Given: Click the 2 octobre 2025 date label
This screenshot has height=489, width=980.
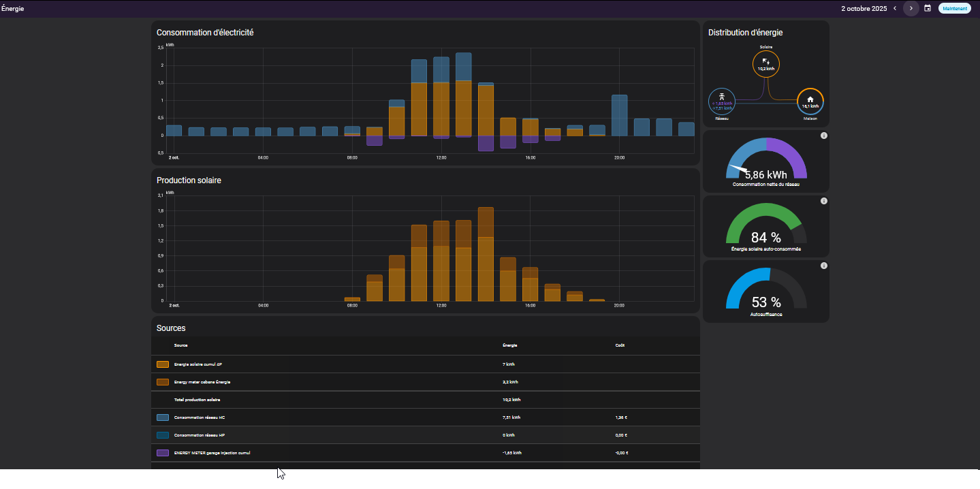Looking at the screenshot, I should coord(864,9).
